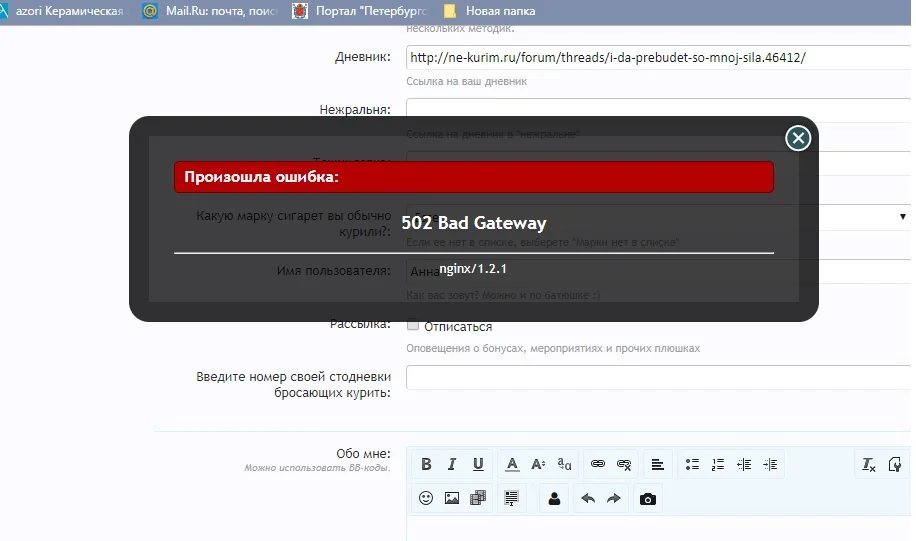
Task: Open the insert quote/code block icon
Action: (511, 498)
